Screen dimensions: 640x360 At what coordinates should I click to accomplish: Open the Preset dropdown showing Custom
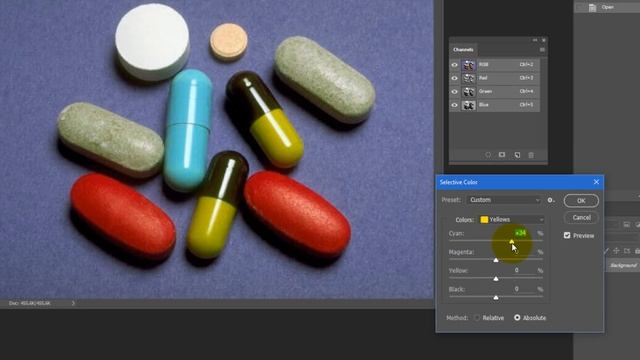[504, 200]
